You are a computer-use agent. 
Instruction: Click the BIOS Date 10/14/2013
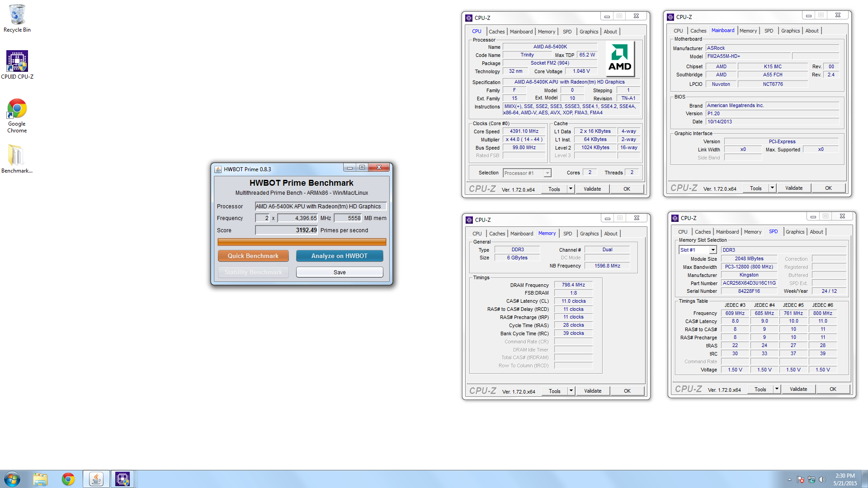click(773, 122)
